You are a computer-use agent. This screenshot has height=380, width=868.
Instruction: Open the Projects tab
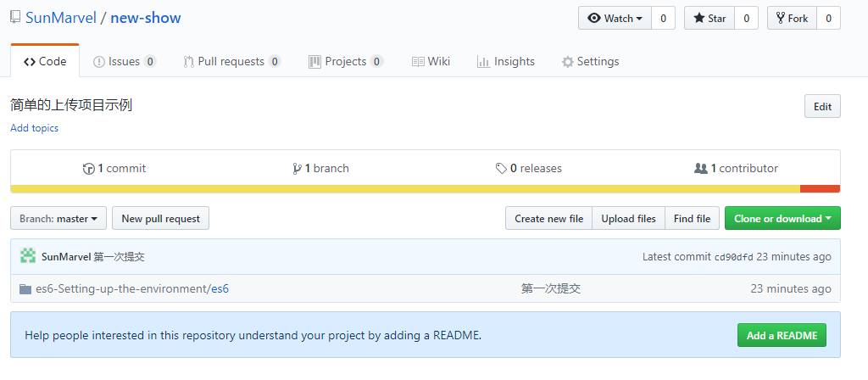pos(346,61)
